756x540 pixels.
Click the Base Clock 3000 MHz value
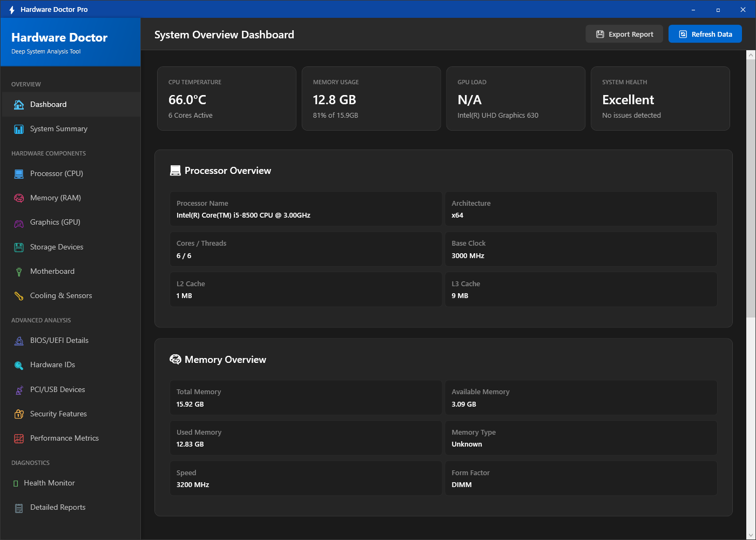[468, 256]
